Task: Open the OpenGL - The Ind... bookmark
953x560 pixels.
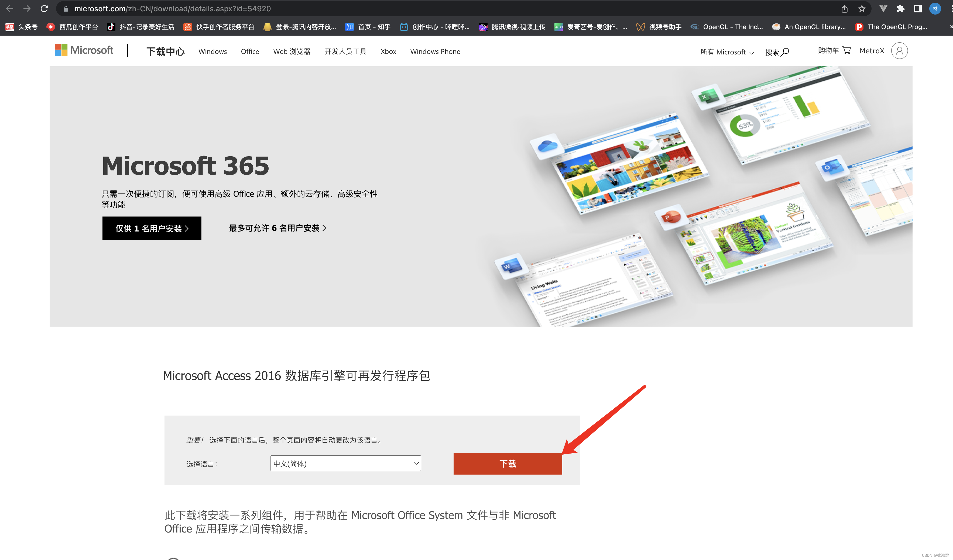Action: (726, 27)
